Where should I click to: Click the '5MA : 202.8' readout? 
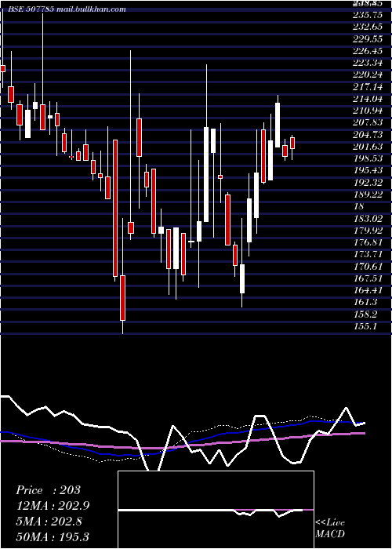point(49,522)
